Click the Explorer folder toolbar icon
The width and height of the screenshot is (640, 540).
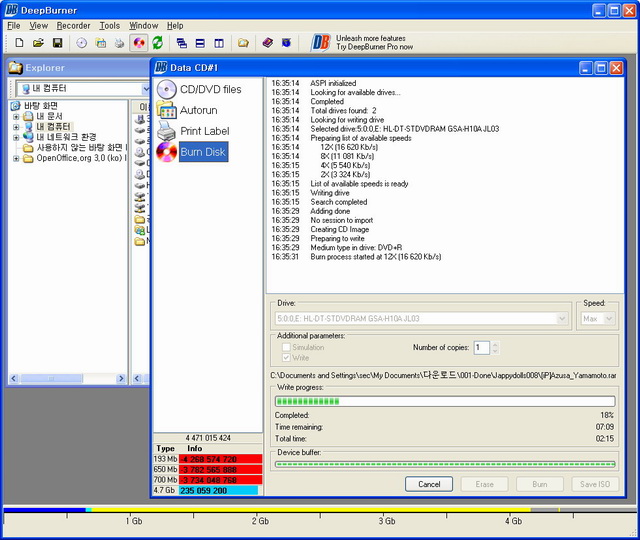pos(243,42)
